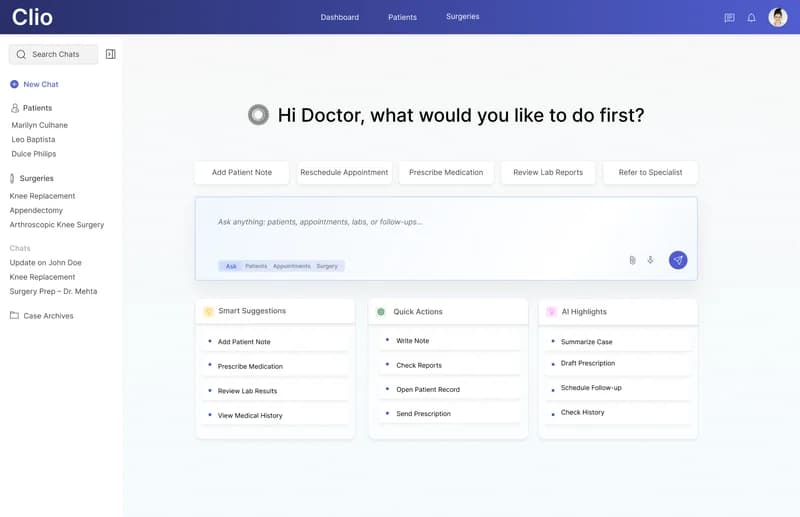Click the Add Patient Note button above prompt
The image size is (800, 517).
click(x=242, y=173)
